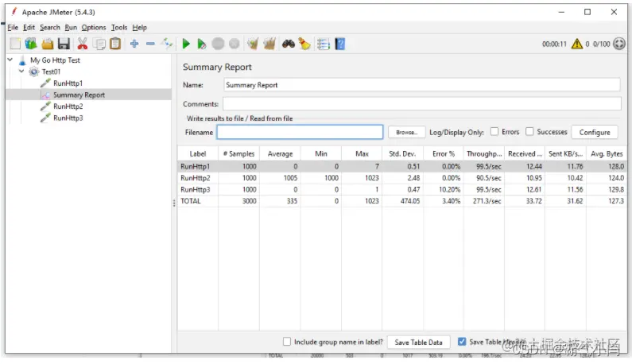Image resolution: width=632 pixels, height=364 pixels.
Task: Click the 10.20% error value cell
Action: (x=444, y=189)
